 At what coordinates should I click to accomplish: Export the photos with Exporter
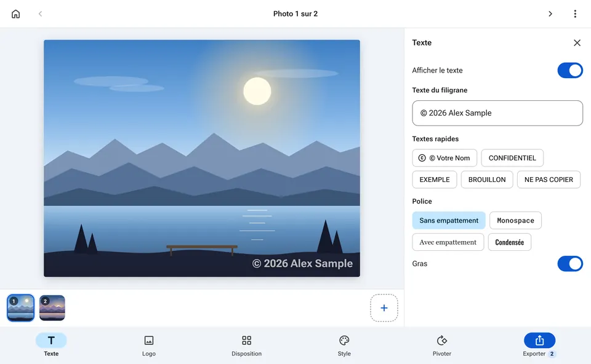coord(539,345)
